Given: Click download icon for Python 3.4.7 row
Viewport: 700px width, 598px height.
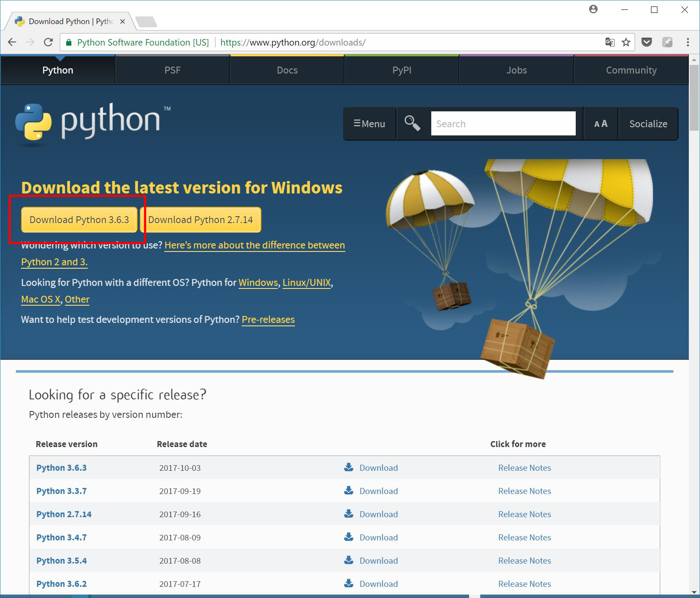Looking at the screenshot, I should [x=349, y=537].
